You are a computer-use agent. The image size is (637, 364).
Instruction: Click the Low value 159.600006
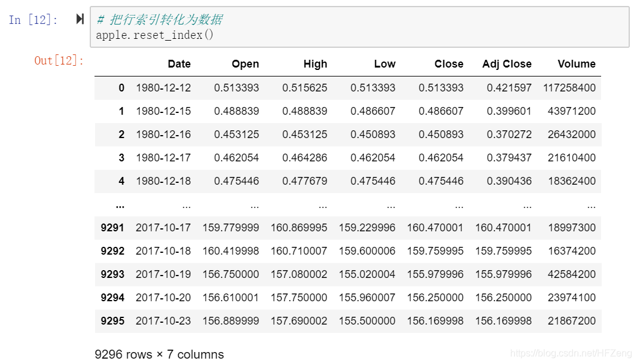(x=367, y=251)
